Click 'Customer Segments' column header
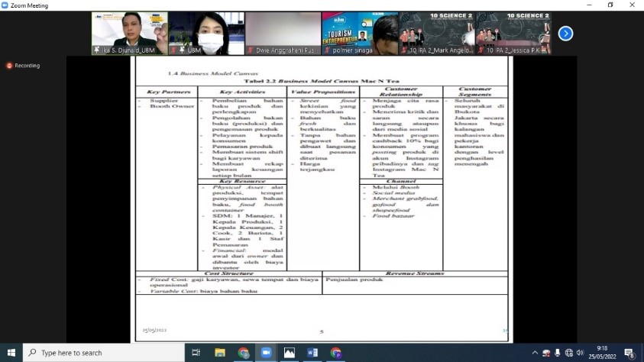This screenshot has height=362, width=644. (474, 92)
